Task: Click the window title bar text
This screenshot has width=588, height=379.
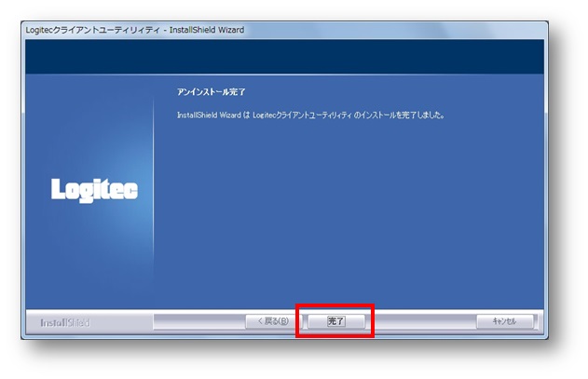Action: click(135, 30)
